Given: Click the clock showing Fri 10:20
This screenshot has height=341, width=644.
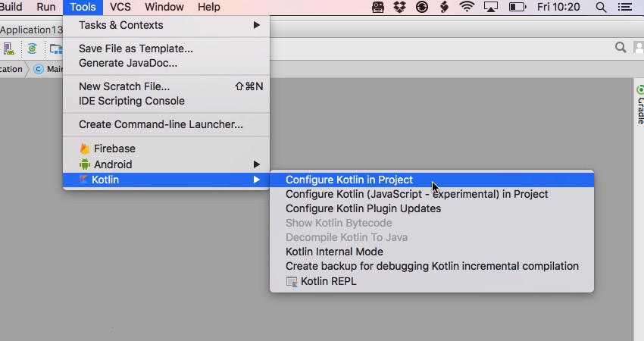Looking at the screenshot, I should [558, 7].
